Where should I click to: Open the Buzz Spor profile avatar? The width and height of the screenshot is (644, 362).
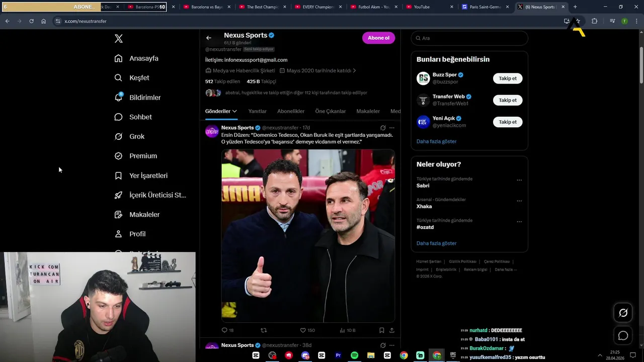point(423,78)
